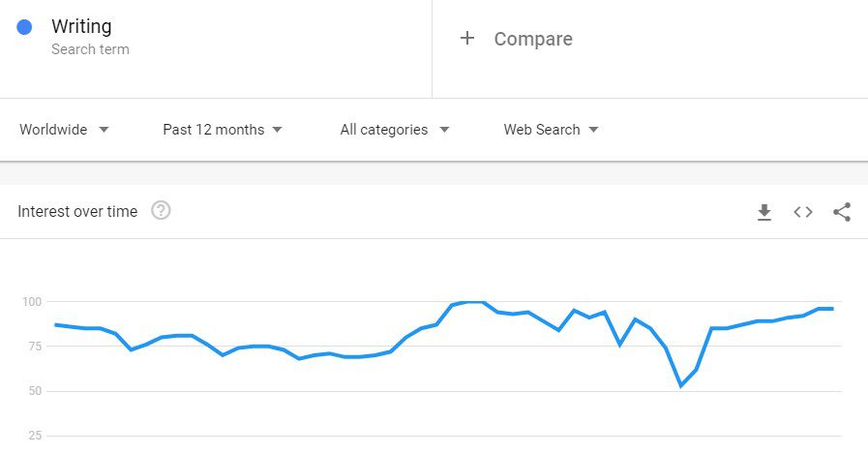Click the arrow next to Web Search

coord(593,130)
